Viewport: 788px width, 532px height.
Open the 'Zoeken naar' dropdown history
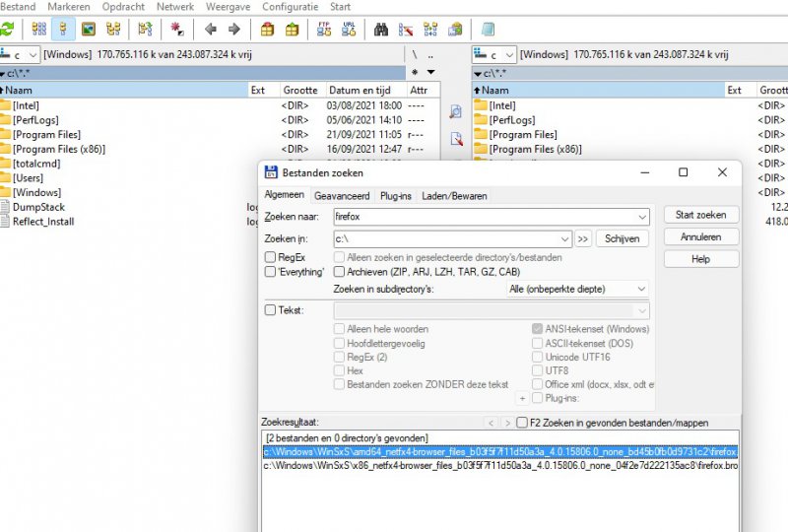[641, 216]
